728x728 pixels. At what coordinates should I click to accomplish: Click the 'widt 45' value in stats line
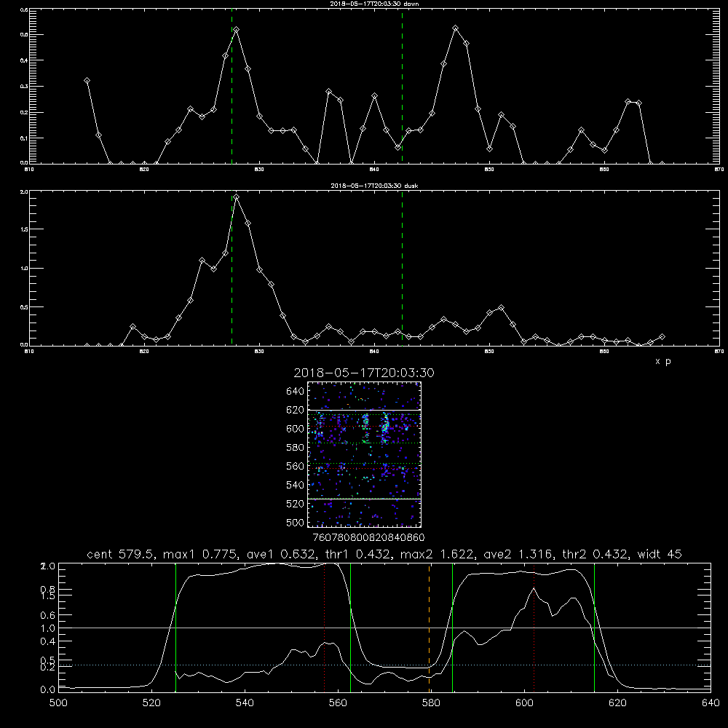pyautogui.click(x=660, y=554)
